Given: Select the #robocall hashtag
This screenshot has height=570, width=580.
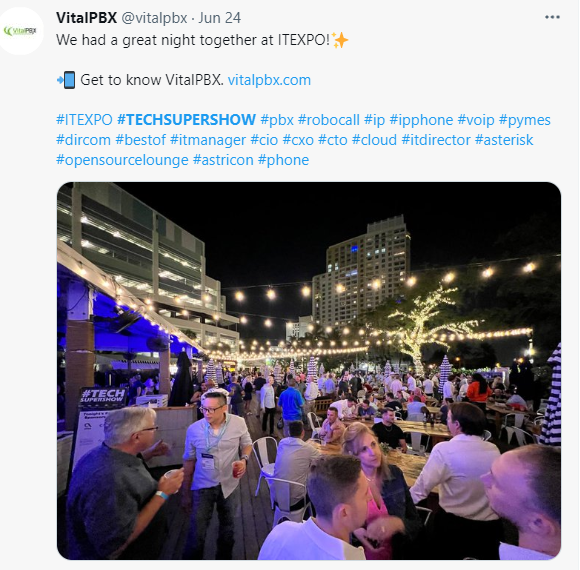Looking at the screenshot, I should [329, 120].
